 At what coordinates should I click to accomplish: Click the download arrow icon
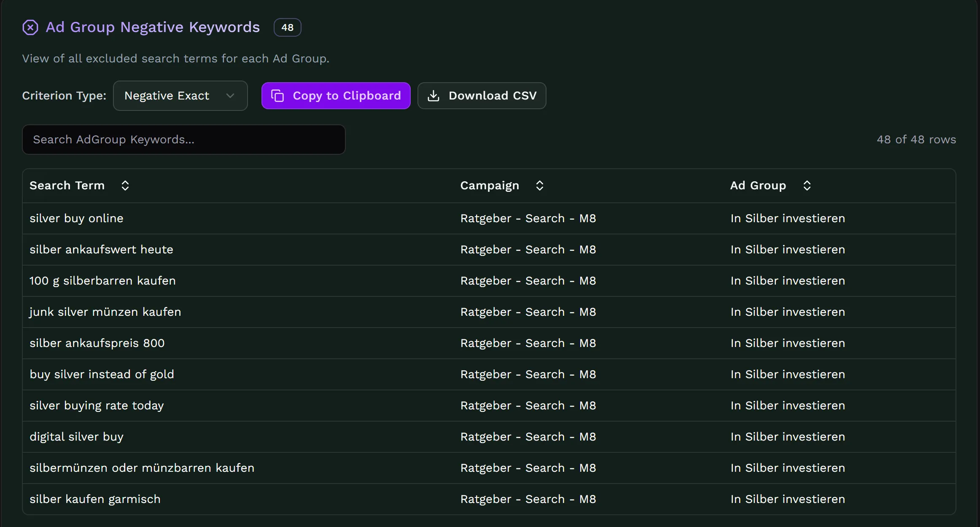pyautogui.click(x=433, y=96)
